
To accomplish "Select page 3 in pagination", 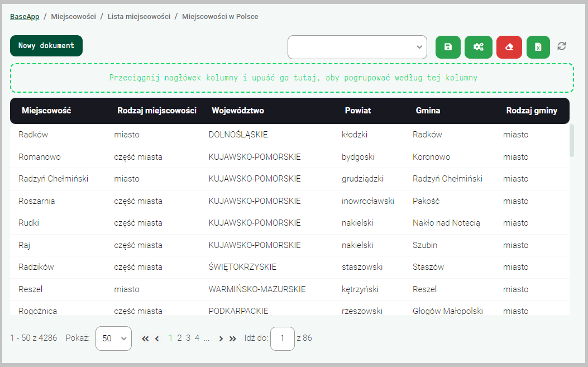I will pos(188,338).
